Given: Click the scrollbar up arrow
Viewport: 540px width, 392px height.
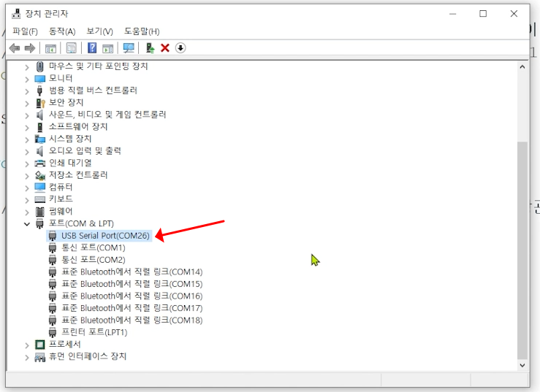Looking at the screenshot, I should pos(522,66).
